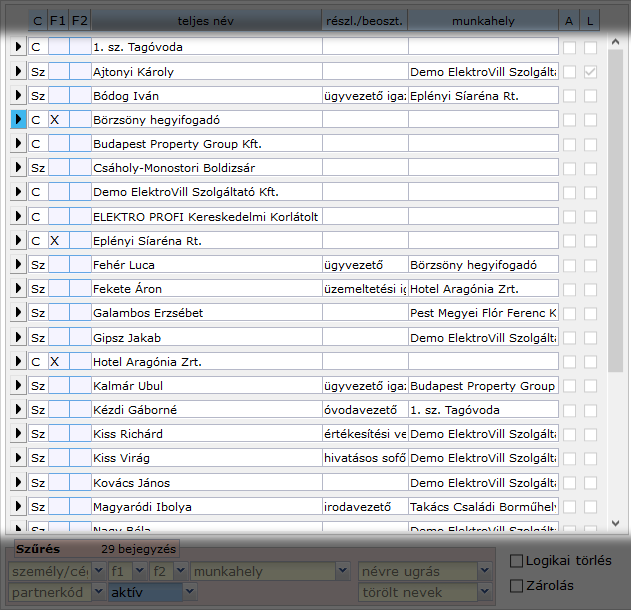Click row arrow for Kézdi Gáborné
This screenshot has width=631, height=610.
tap(18, 410)
